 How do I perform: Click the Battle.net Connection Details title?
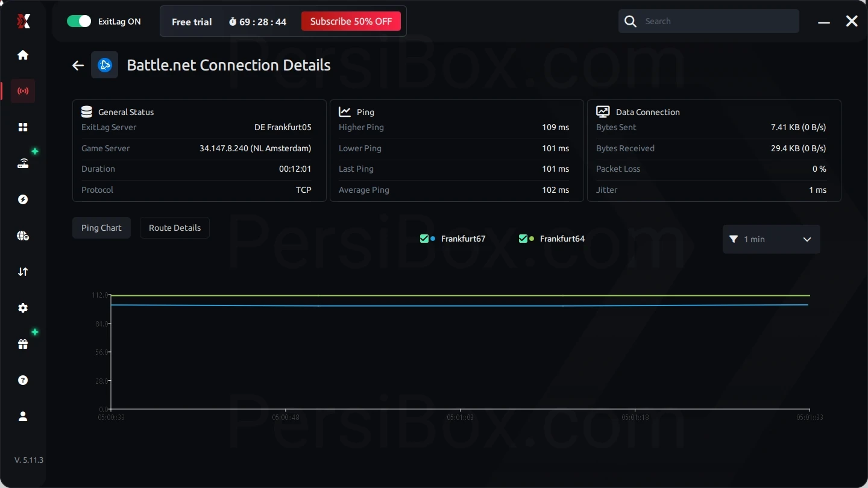(228, 65)
